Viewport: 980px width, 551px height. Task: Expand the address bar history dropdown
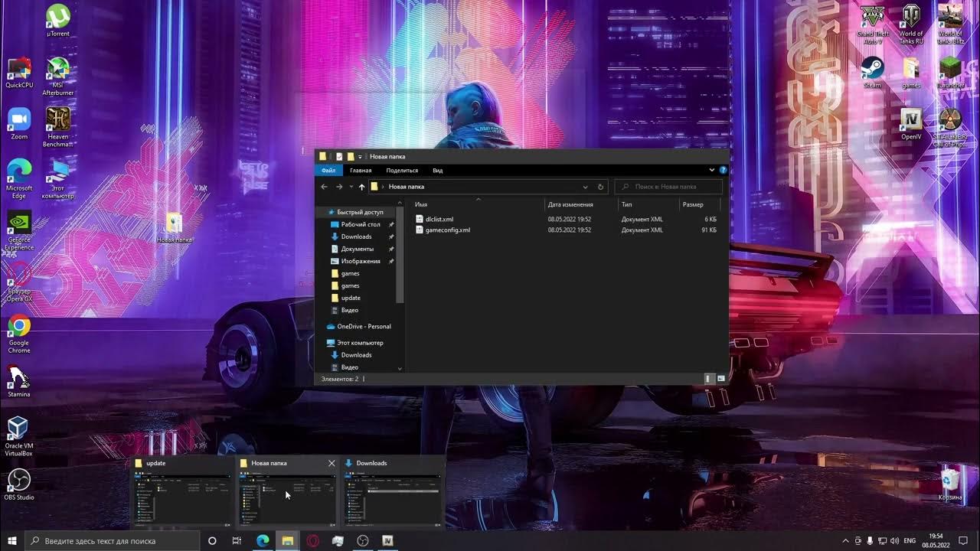pyautogui.click(x=586, y=187)
